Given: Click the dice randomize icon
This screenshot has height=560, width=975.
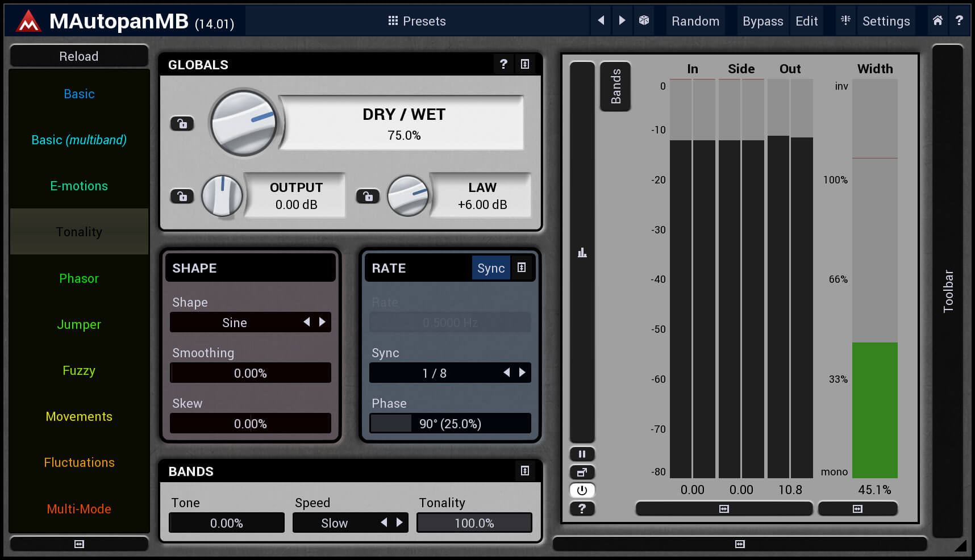Looking at the screenshot, I should pyautogui.click(x=644, y=20).
